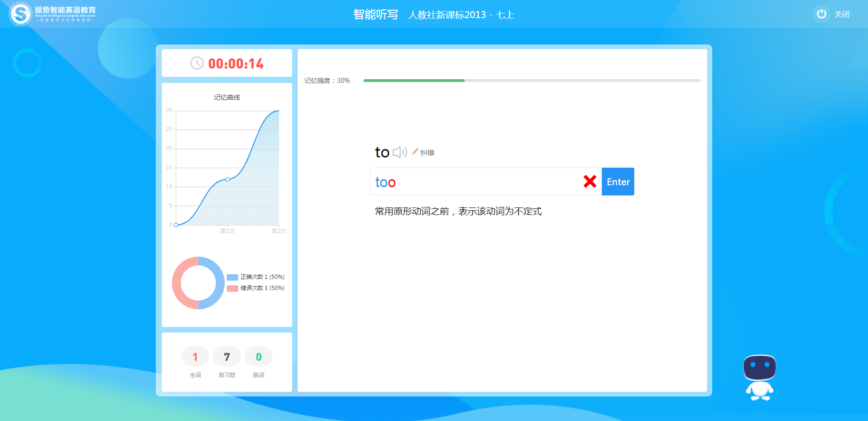
Task: Click the pink half of donut chart
Action: 177,283
